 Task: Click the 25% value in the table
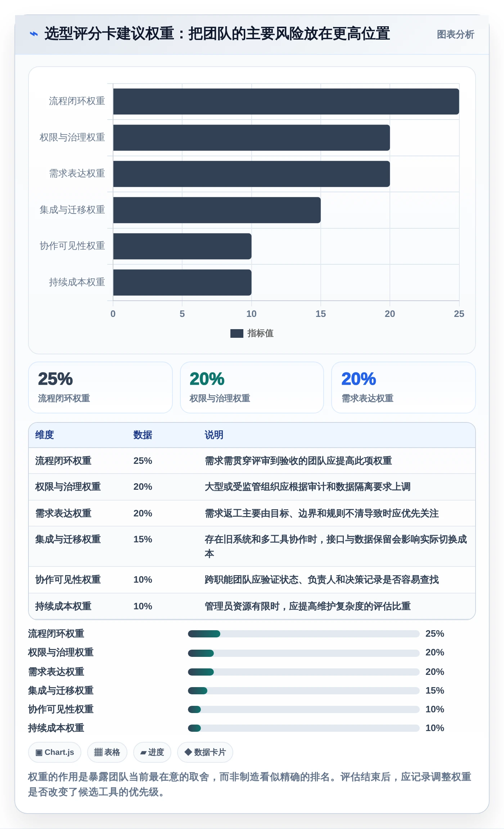(143, 461)
